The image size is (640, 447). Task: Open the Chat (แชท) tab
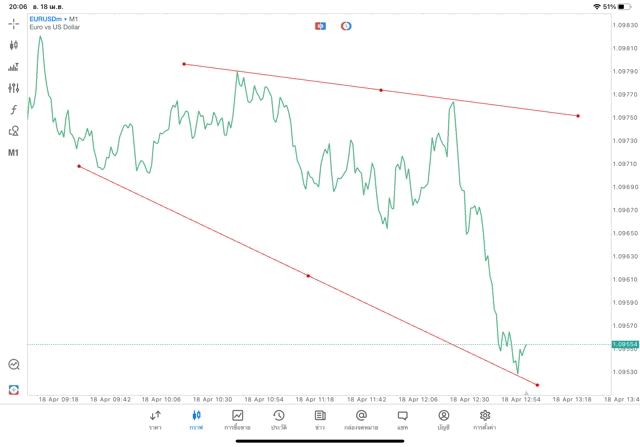coord(402,419)
